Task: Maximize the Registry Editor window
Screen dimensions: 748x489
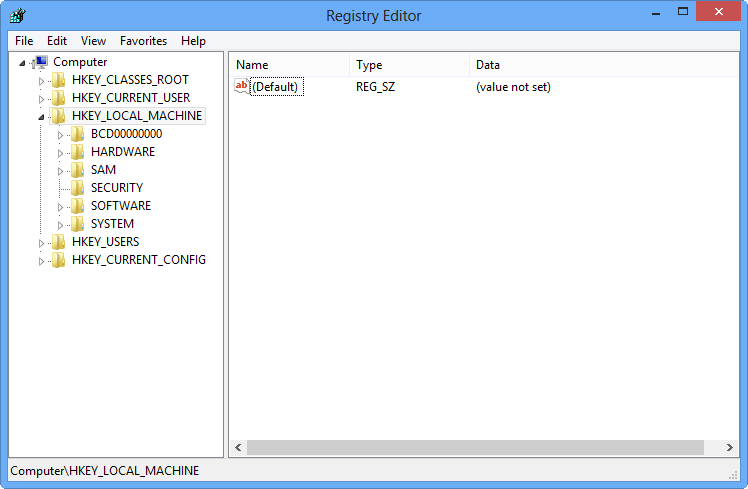Action: coord(683,11)
